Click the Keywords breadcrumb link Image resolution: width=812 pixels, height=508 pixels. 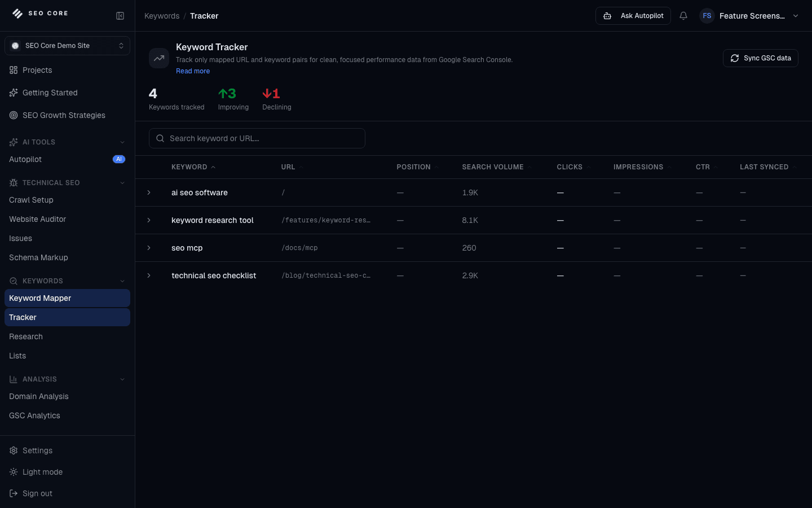(x=162, y=16)
